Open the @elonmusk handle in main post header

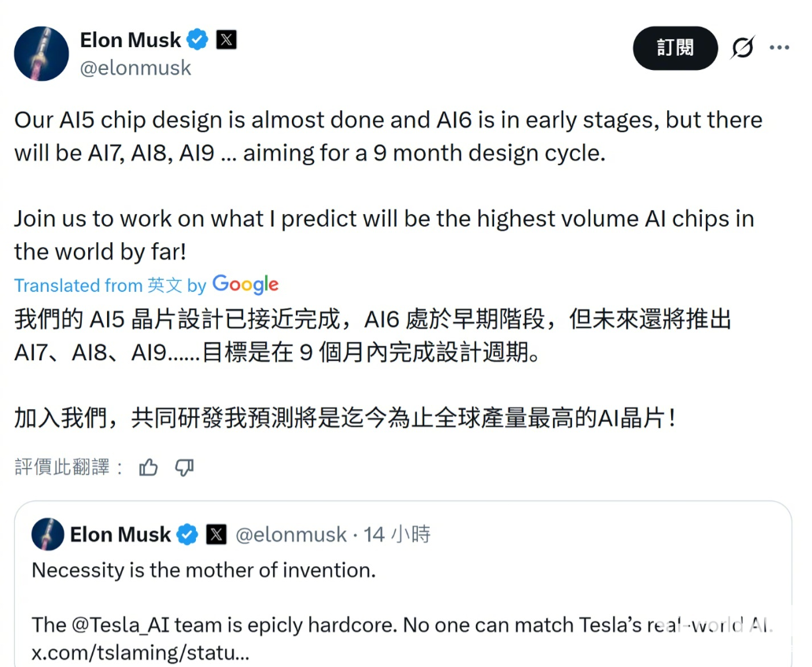click(135, 68)
